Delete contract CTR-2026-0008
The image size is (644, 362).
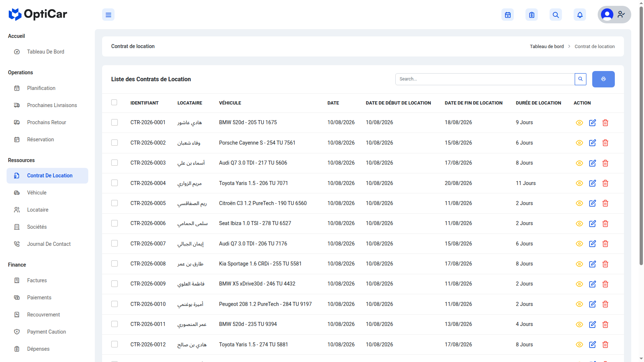pyautogui.click(x=605, y=264)
